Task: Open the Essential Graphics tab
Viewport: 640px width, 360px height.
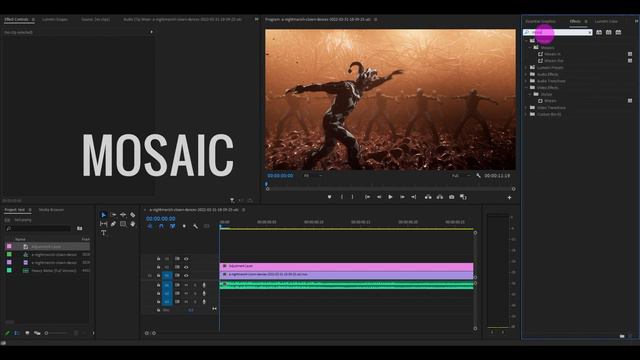Action: pyautogui.click(x=540, y=21)
